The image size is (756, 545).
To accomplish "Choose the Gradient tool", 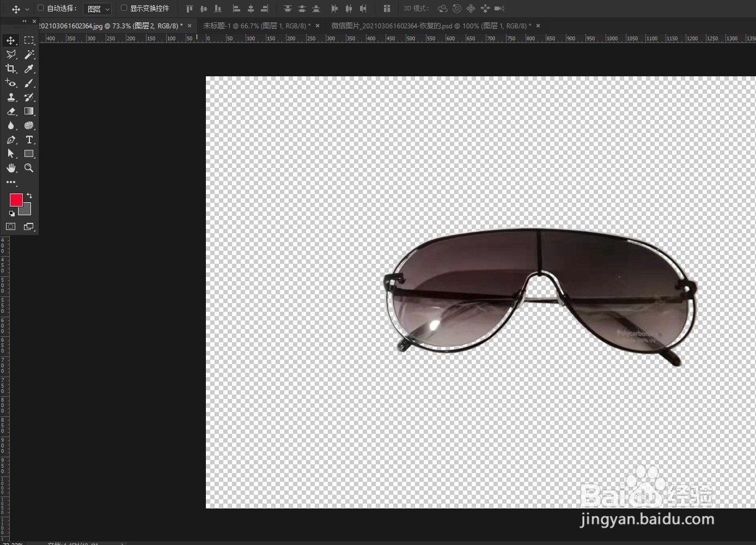I will coord(29,111).
